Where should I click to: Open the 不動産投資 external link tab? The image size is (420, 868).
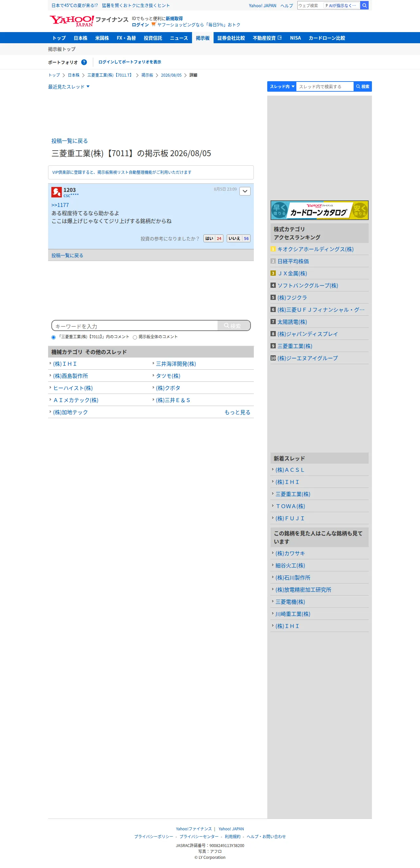click(267, 38)
